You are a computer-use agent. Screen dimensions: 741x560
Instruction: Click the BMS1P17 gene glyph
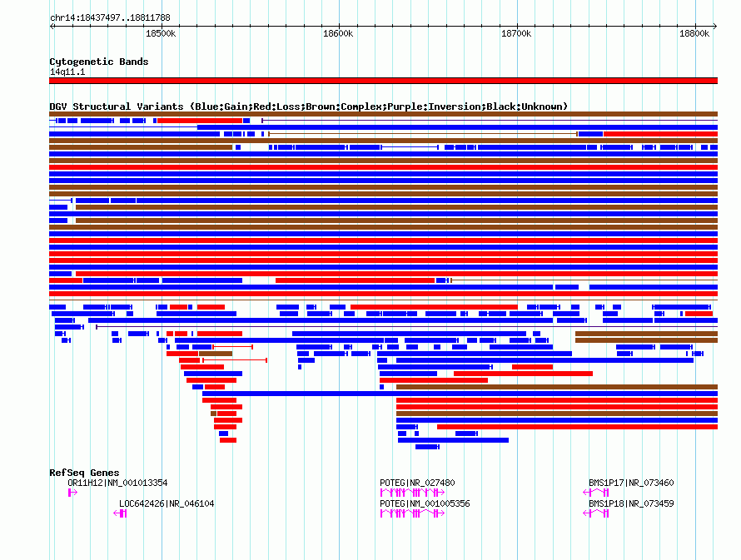[596, 493]
